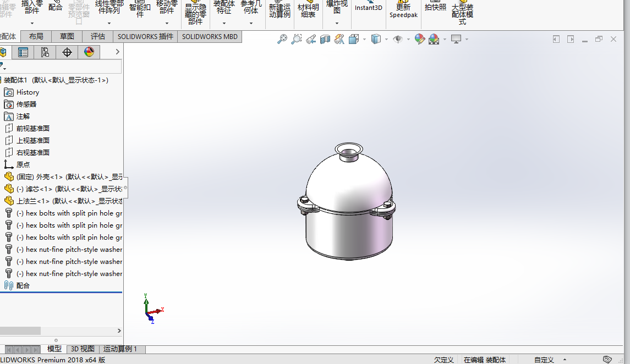Click Display Style icon
The height and width of the screenshot is (364, 630).
click(x=376, y=39)
